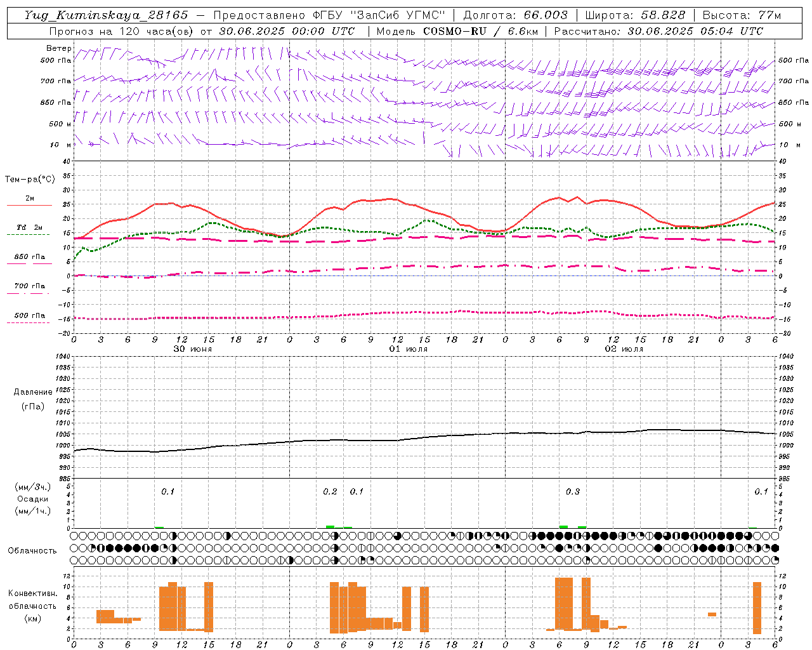Screen dimensions: 812x650
Task: Click the Ветер section label
Action: [x=59, y=48]
